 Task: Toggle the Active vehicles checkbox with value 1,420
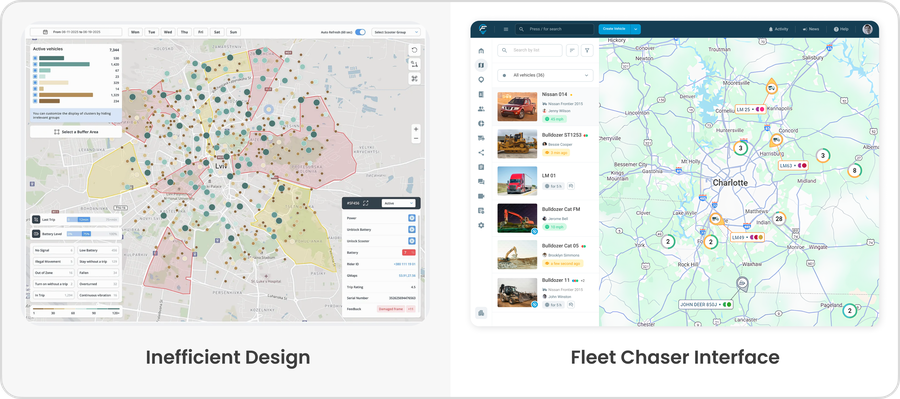coord(35,64)
